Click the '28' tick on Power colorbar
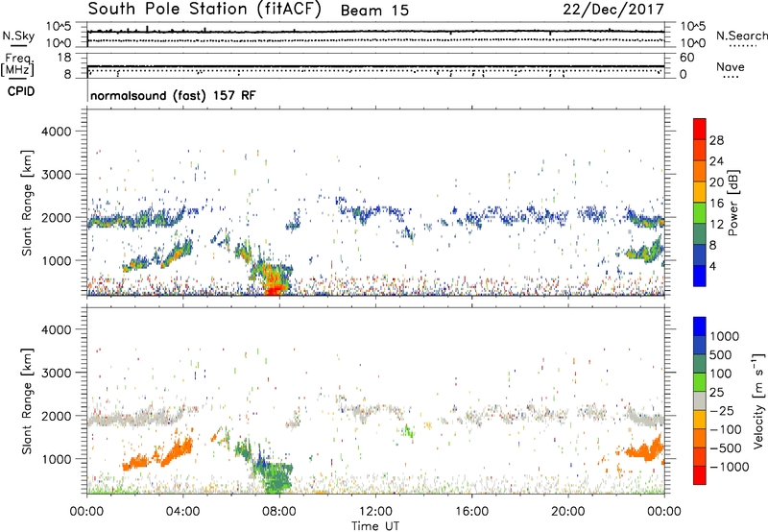The width and height of the screenshot is (768, 532). coord(716,140)
